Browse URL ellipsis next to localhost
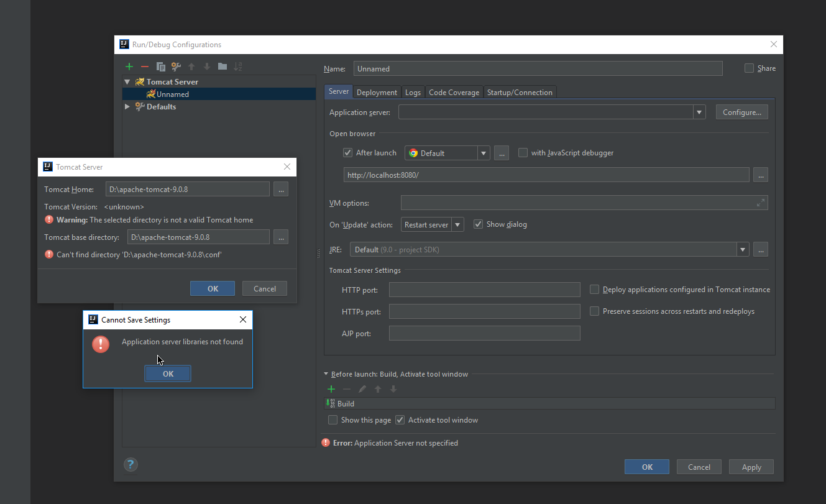 click(x=761, y=175)
